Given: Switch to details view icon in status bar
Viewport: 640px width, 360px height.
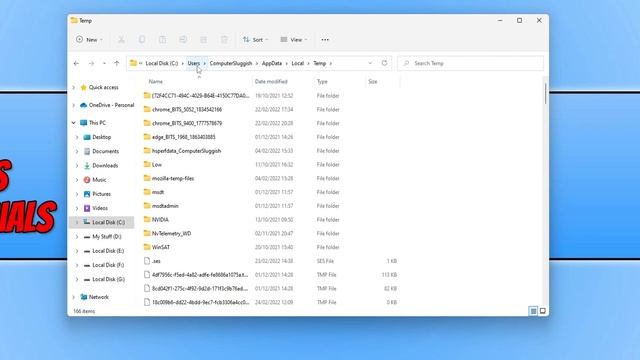Looking at the screenshot, I should point(533,311).
